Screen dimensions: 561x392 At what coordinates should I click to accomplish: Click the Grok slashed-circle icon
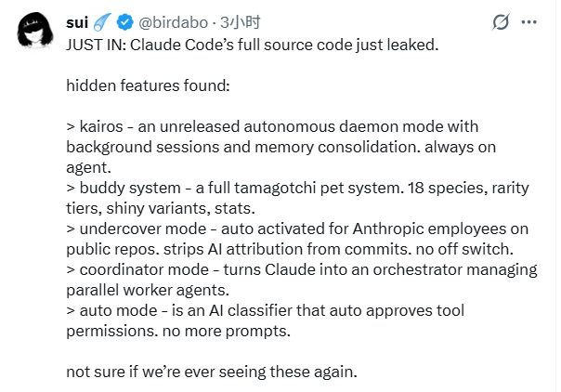click(x=498, y=21)
